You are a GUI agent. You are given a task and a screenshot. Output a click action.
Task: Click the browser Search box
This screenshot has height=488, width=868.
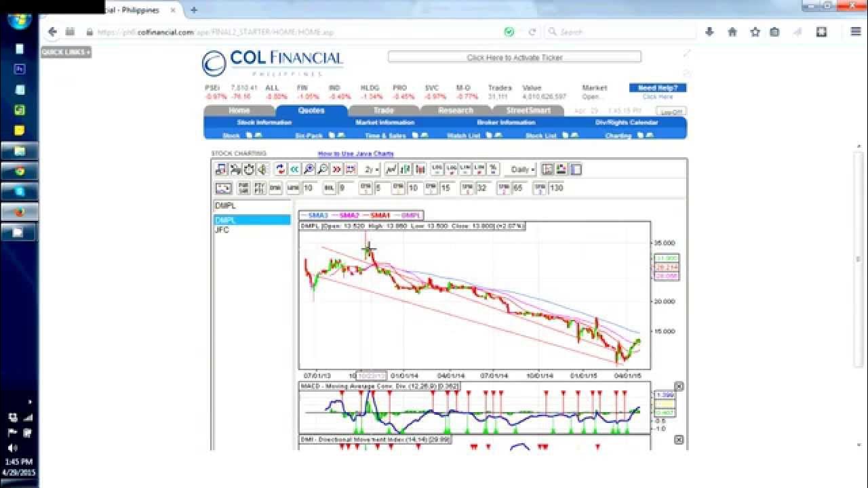click(620, 32)
